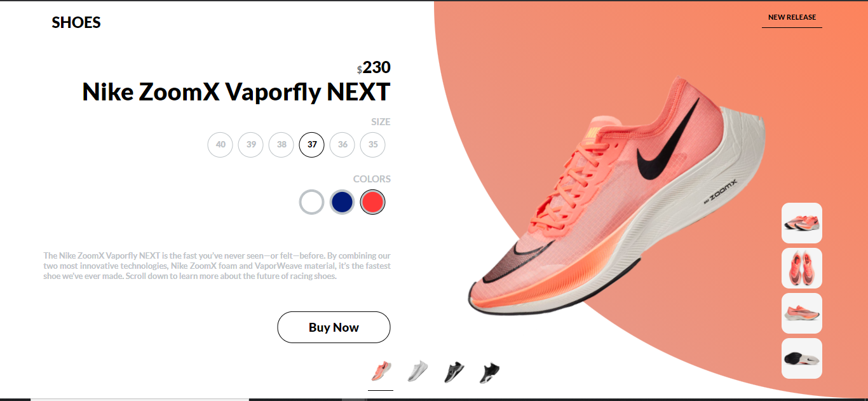Open the sole-view shoe thumbnail
The image size is (868, 401).
pyautogui.click(x=802, y=358)
